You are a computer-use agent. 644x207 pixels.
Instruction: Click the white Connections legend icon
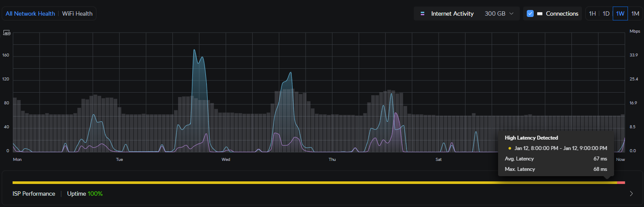tap(540, 13)
